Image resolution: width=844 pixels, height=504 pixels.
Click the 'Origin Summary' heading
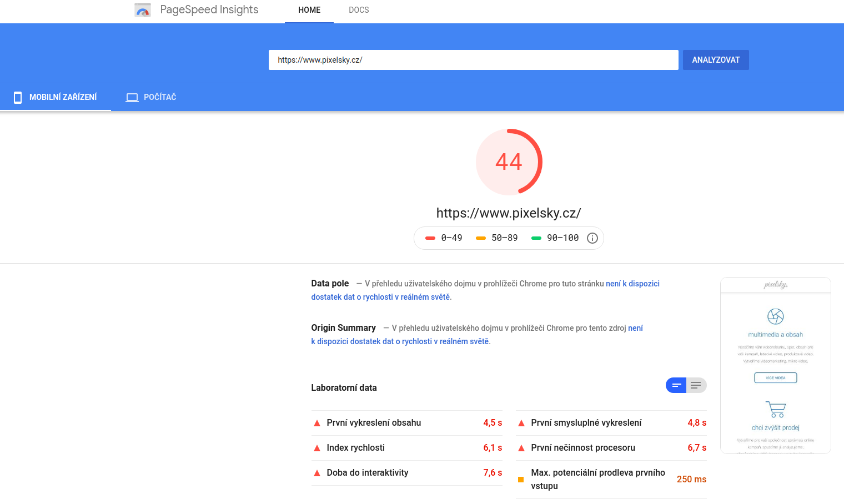click(x=343, y=328)
